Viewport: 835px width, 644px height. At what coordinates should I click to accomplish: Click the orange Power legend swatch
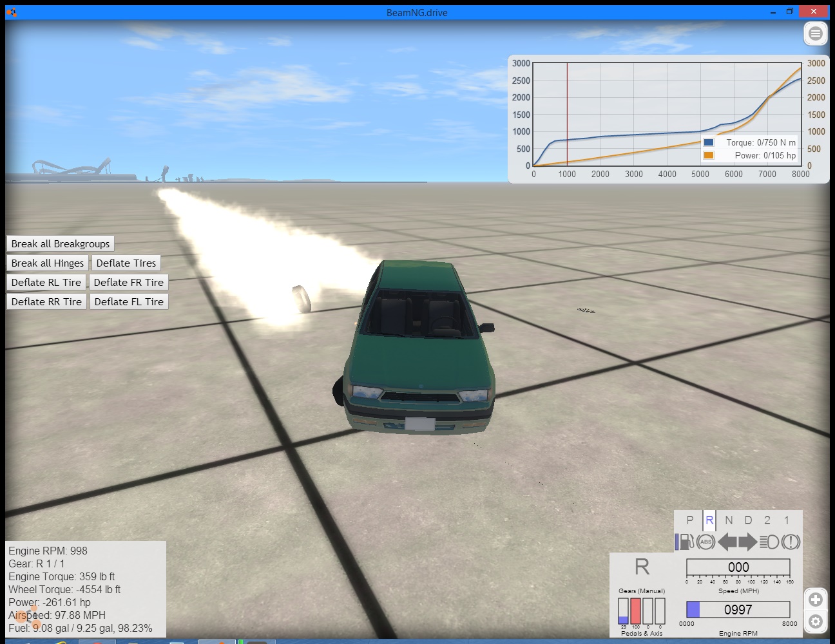coord(709,155)
